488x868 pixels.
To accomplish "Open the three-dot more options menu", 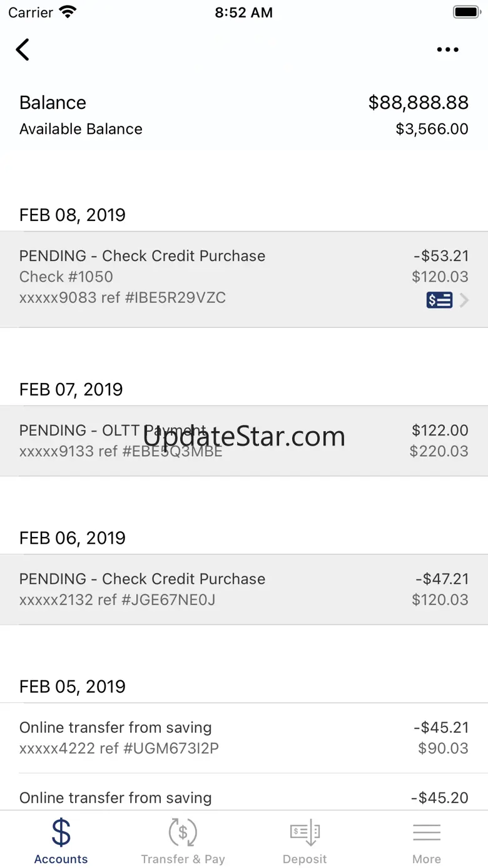I will click(x=447, y=50).
